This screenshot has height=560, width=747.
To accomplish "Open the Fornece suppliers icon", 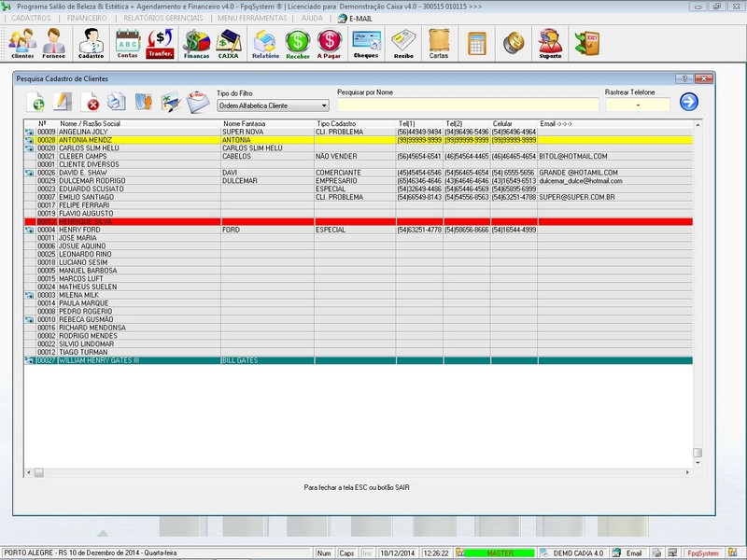I will pos(54,43).
